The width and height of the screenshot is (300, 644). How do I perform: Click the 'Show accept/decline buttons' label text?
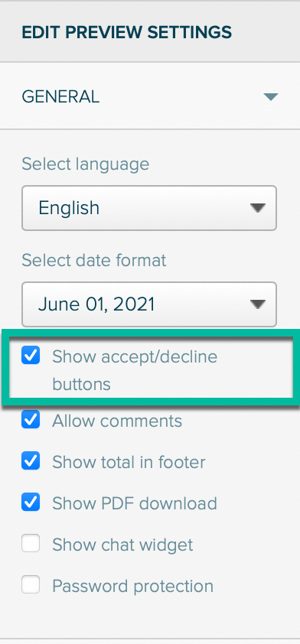coord(135,370)
